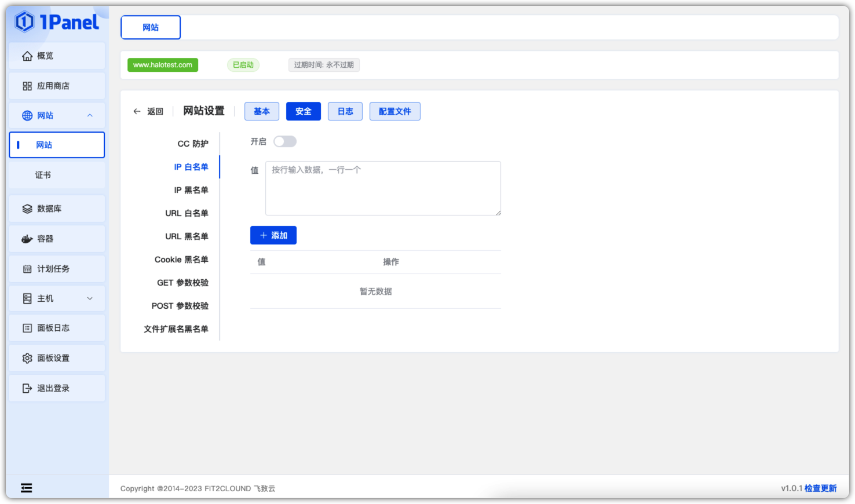Open 面板设置 gear icon
The height and width of the screenshot is (504, 855).
tap(27, 359)
